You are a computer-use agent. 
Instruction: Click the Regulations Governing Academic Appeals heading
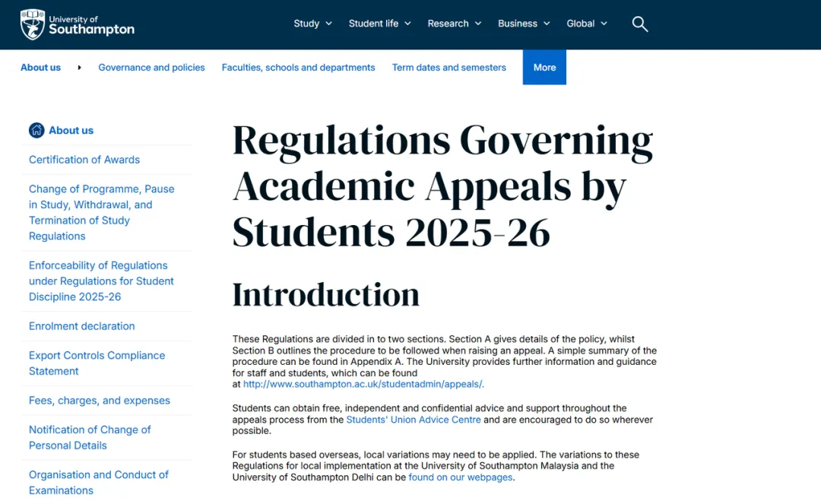(442, 185)
